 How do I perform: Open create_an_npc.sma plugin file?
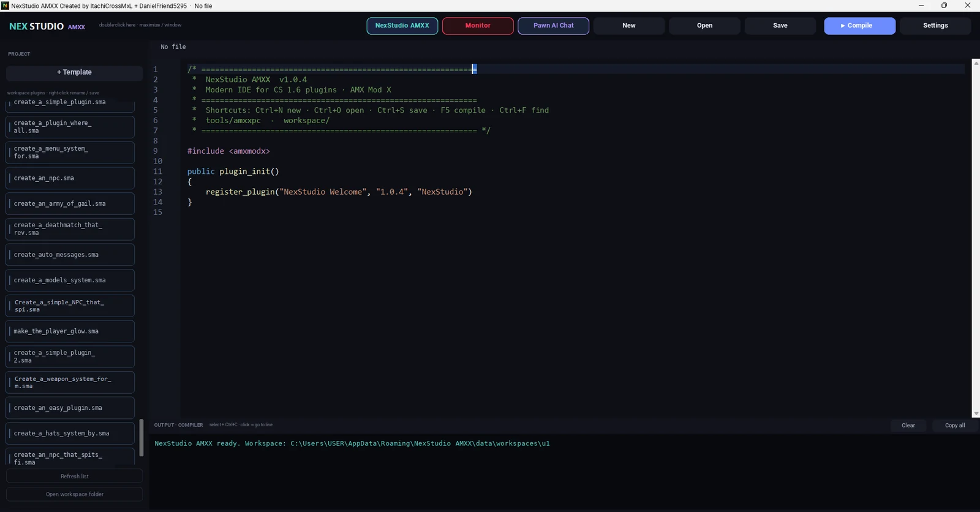(x=70, y=178)
